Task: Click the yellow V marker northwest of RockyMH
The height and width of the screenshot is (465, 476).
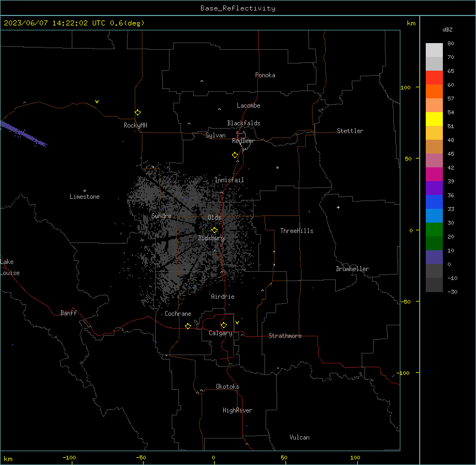Action: [x=97, y=102]
